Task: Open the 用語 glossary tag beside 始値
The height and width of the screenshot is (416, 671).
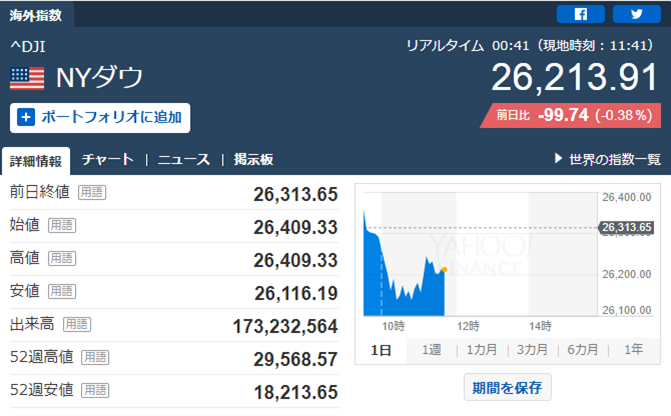Action: pos(62,226)
